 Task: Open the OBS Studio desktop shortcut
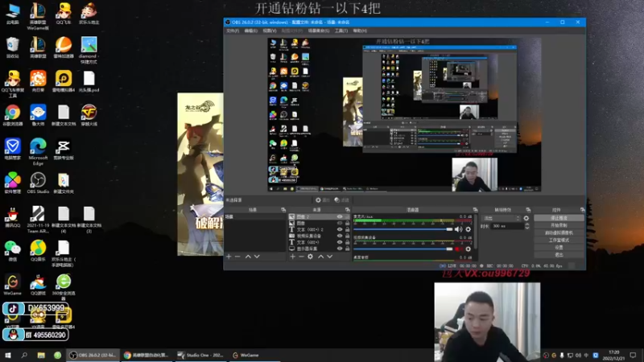click(38, 183)
